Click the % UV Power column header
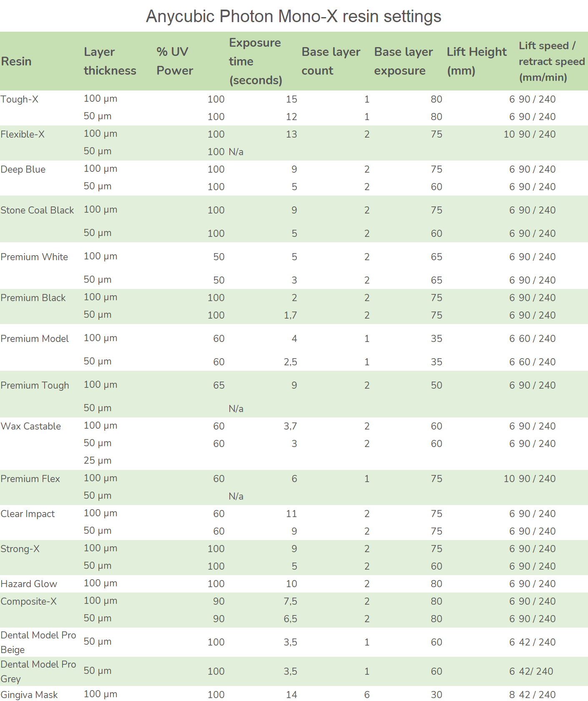The image size is (588, 701). (x=175, y=61)
